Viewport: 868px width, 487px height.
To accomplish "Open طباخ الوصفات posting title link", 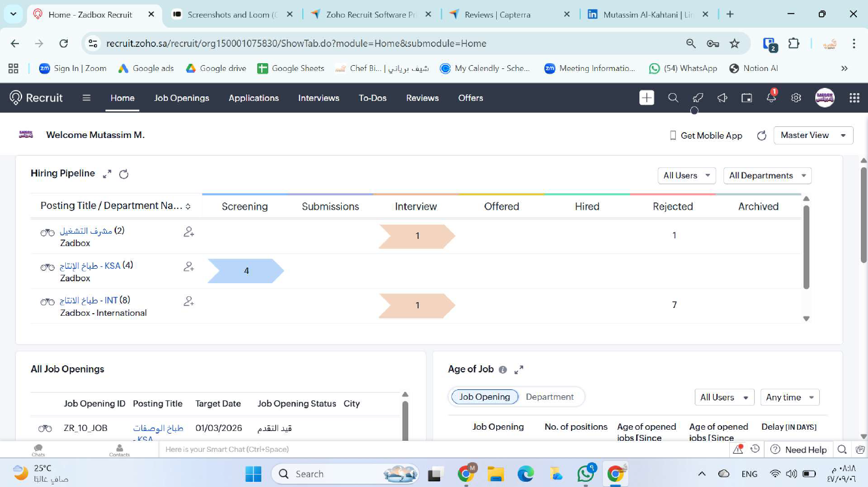I will tap(158, 428).
